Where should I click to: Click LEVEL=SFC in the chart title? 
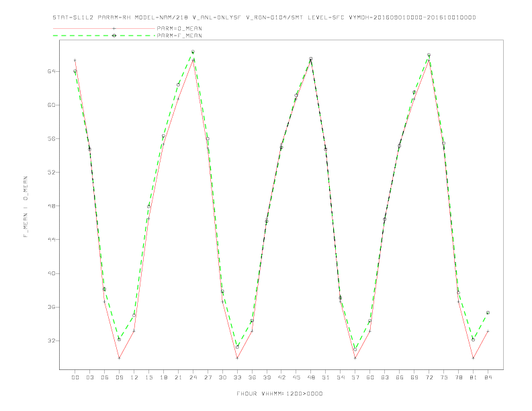point(326,17)
